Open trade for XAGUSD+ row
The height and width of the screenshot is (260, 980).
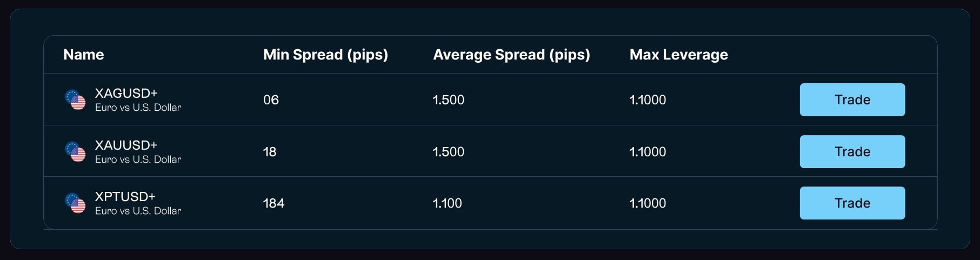pos(852,99)
